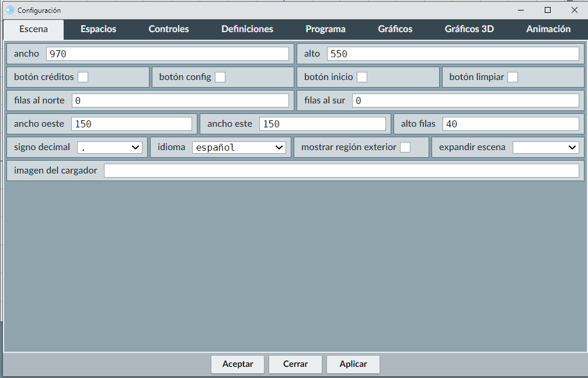Select the Programa tab

(325, 29)
